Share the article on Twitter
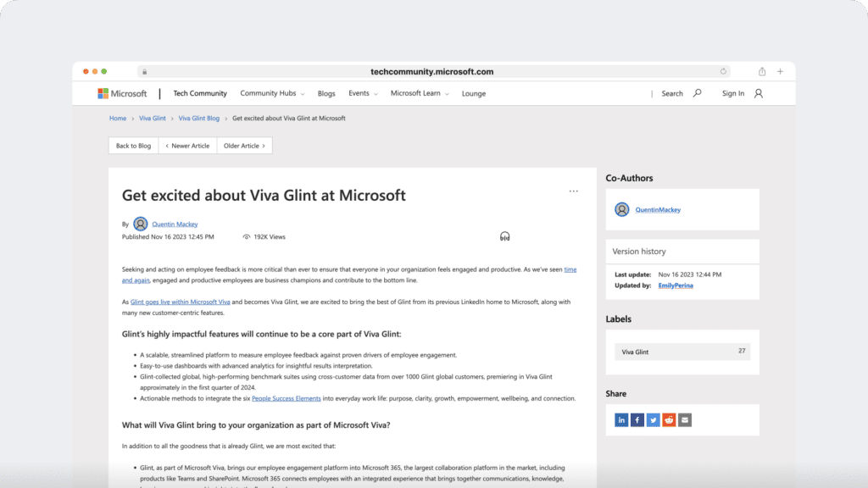The width and height of the screenshot is (868, 488). (653, 419)
